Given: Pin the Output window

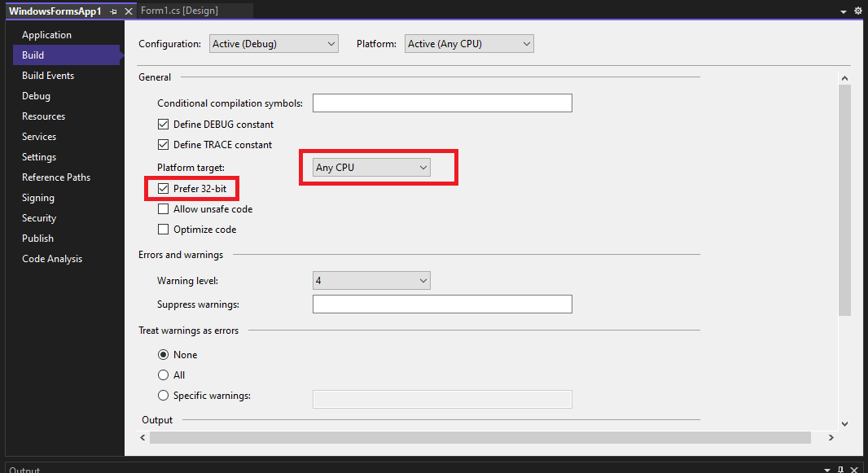Looking at the screenshot, I should click(840, 469).
